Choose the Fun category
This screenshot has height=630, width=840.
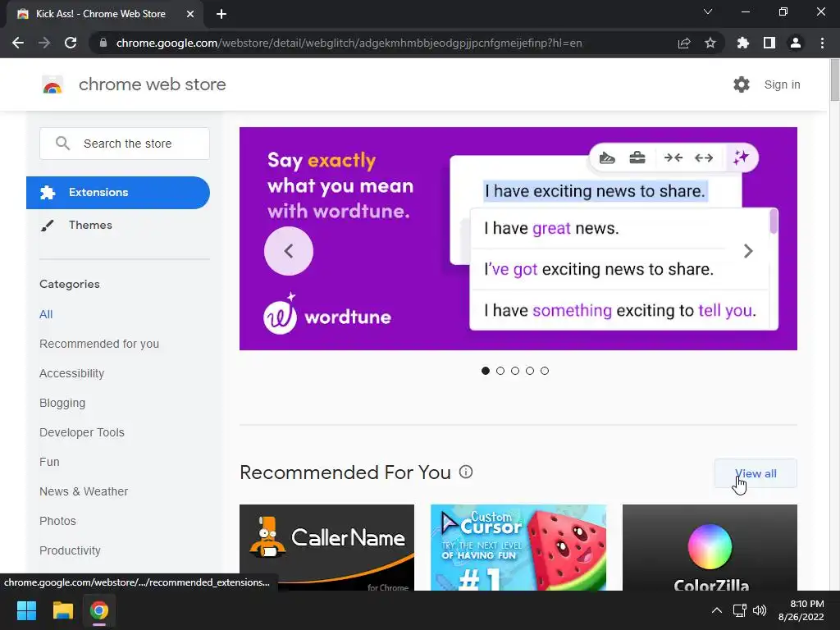tap(49, 462)
